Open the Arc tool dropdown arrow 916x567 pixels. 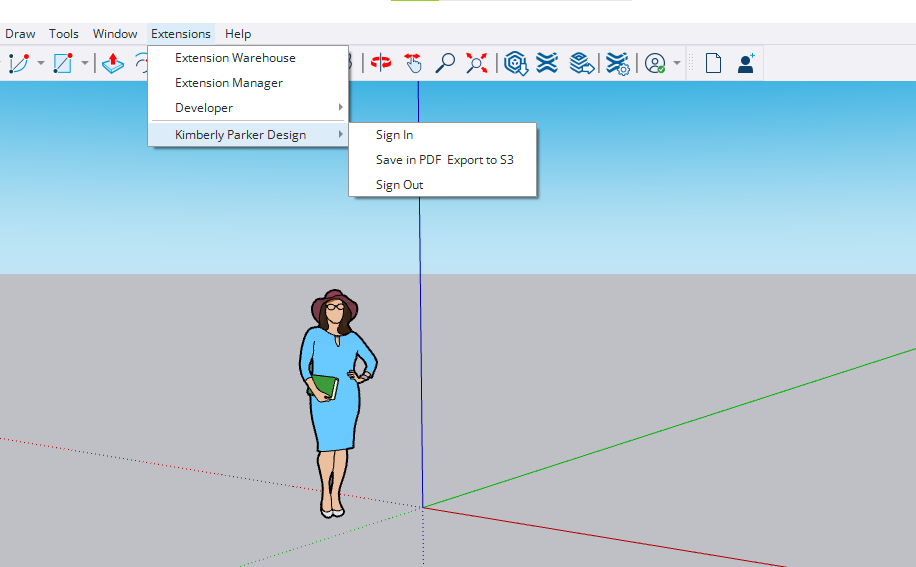(x=41, y=63)
